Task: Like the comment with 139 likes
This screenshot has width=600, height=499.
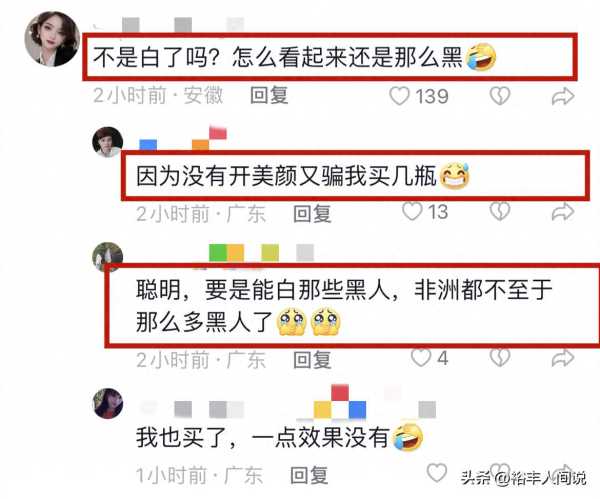Action: 399,96
